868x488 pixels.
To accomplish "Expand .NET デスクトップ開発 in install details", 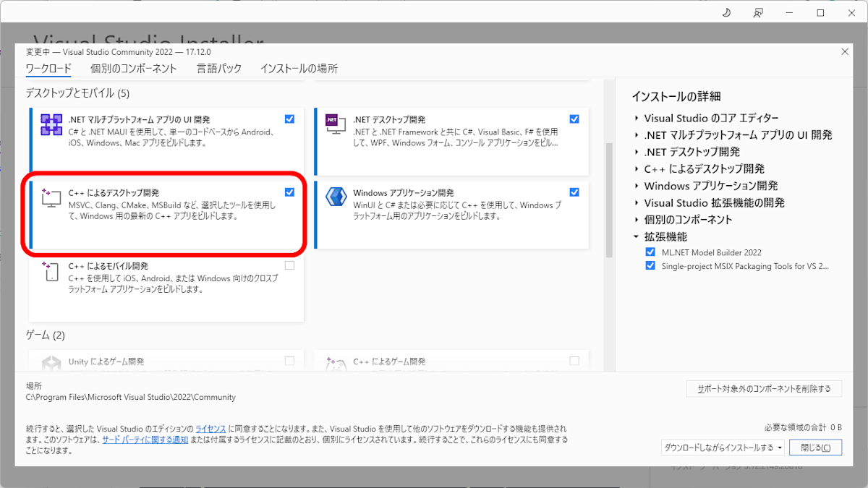I will pyautogui.click(x=636, y=152).
